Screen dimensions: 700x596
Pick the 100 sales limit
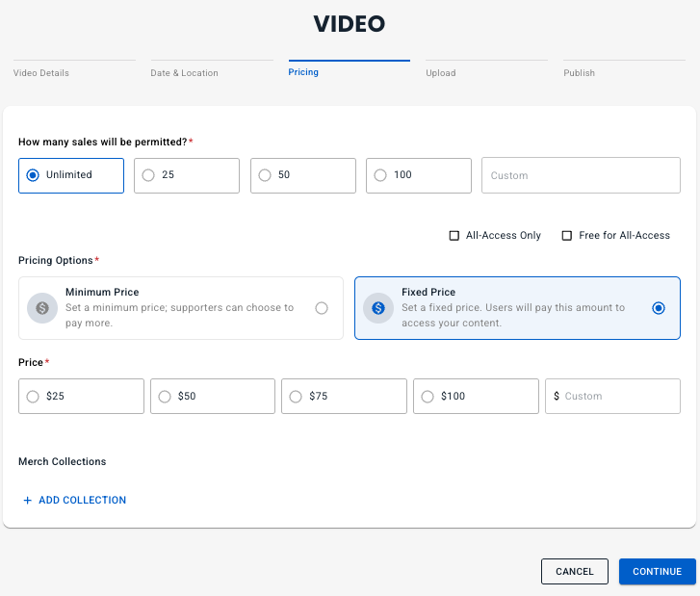point(380,175)
